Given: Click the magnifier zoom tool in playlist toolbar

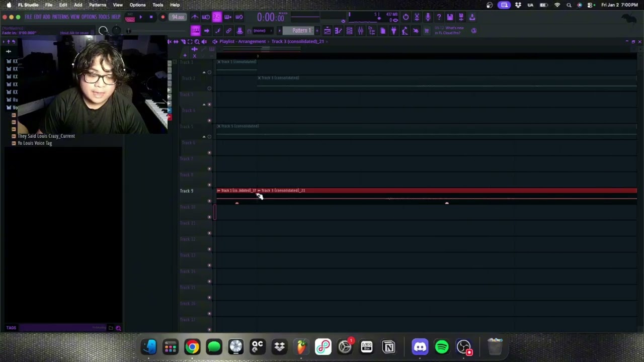Looking at the screenshot, I should 197,41.
